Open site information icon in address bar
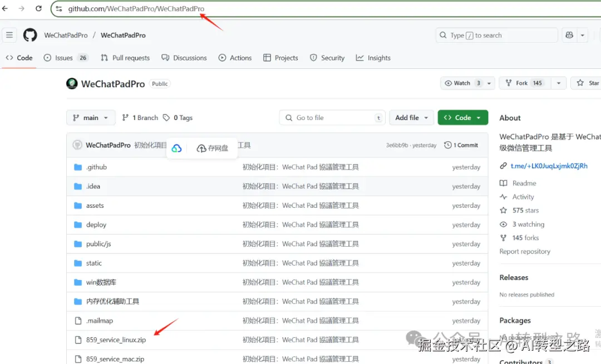 click(x=58, y=8)
